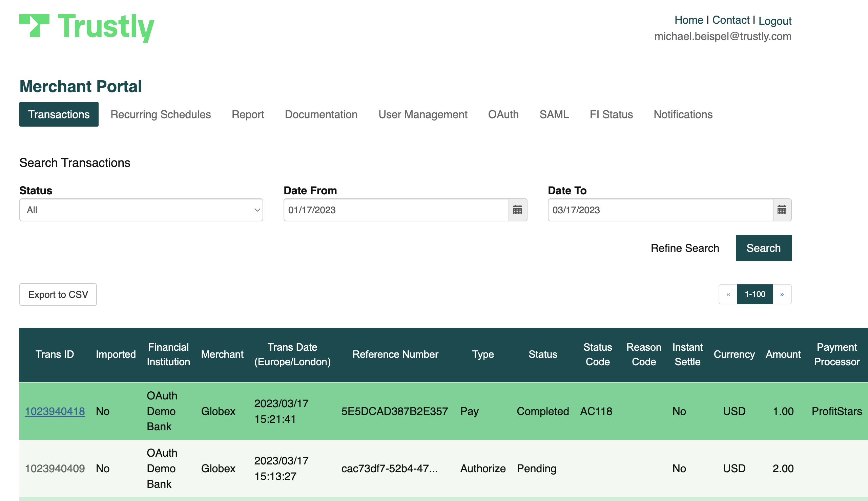Viewport: 868px width, 501px height.
Task: Expand the Status dropdown
Action: [141, 210]
